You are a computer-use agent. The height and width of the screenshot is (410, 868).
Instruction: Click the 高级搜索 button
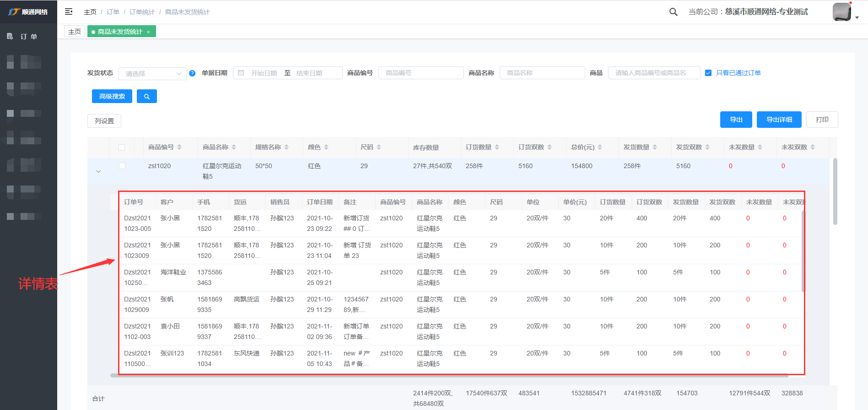click(112, 96)
